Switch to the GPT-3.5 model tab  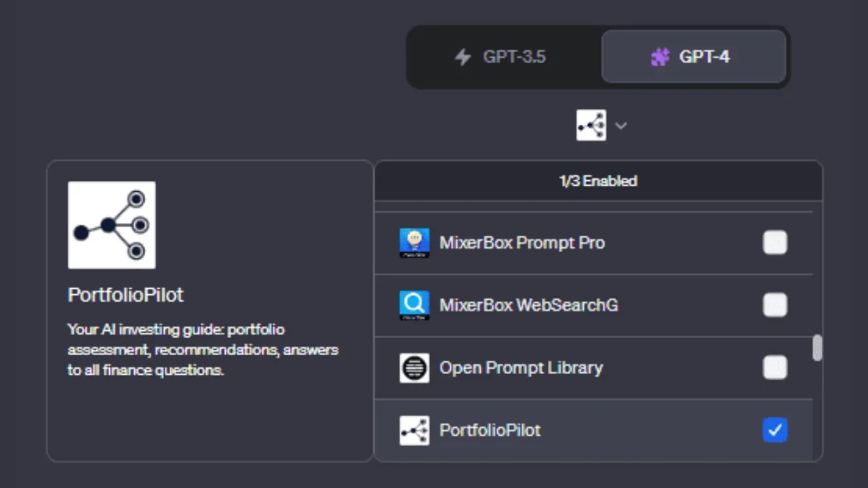pyautogui.click(x=504, y=57)
